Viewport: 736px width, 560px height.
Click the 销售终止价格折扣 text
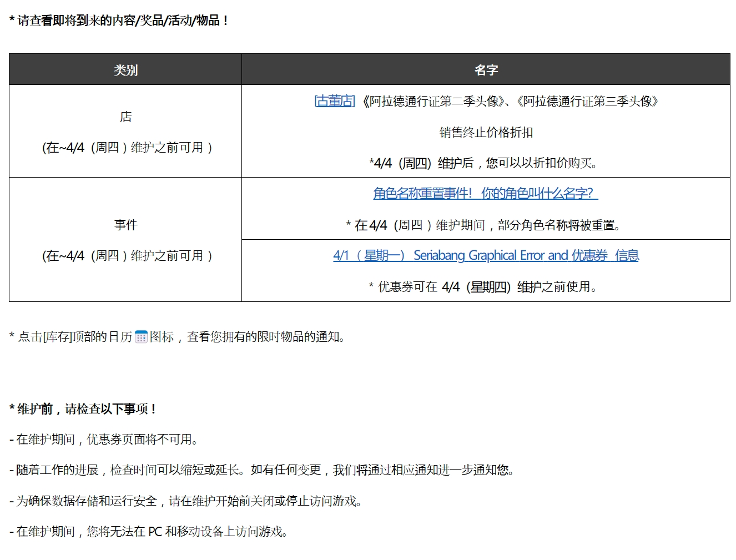(486, 132)
